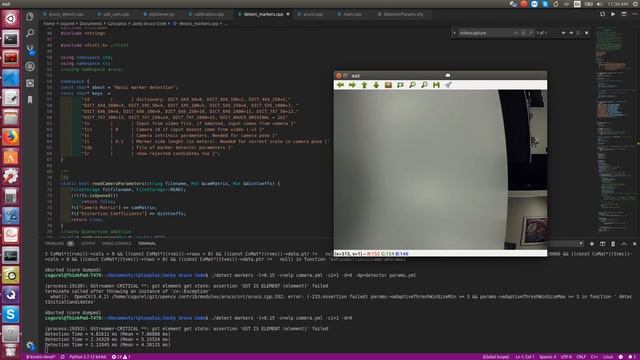The width and height of the screenshot is (640, 360).
Task: Open the terminal selector dropdown in the panel
Action: point(565,244)
